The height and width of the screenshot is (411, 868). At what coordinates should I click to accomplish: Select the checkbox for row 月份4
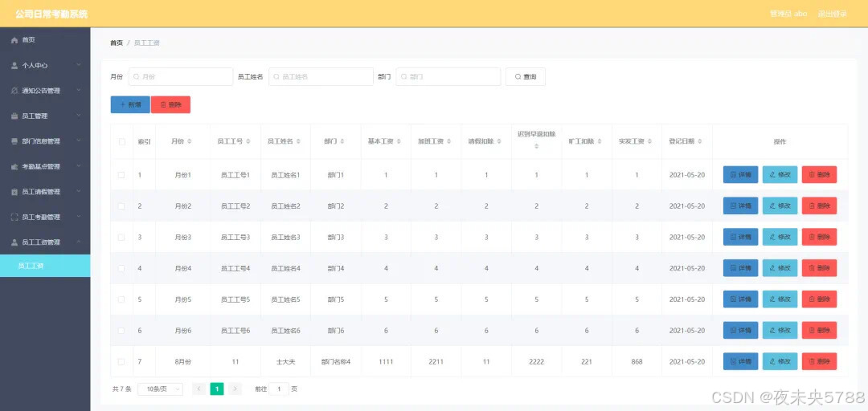(122, 268)
